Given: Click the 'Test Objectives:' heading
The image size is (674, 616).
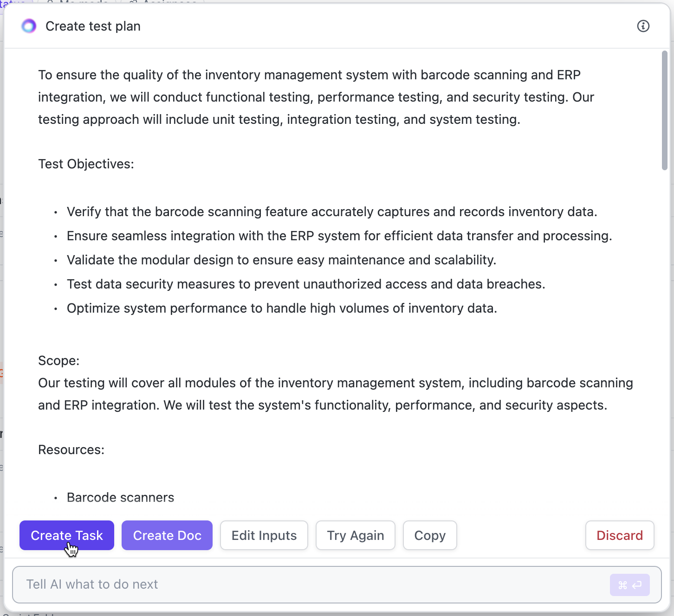Looking at the screenshot, I should [86, 164].
